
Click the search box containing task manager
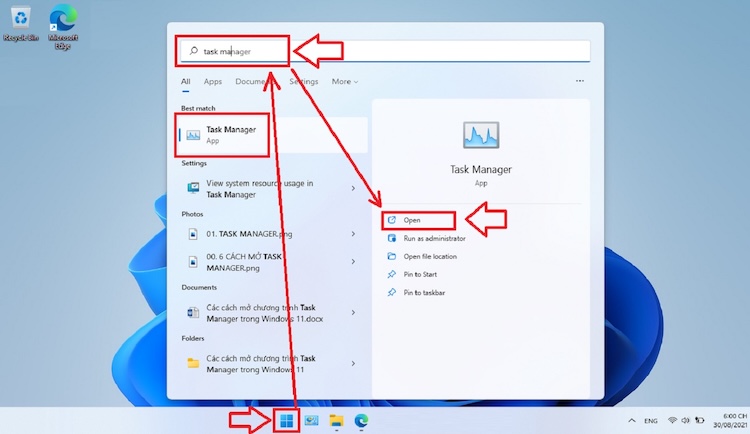click(385, 51)
